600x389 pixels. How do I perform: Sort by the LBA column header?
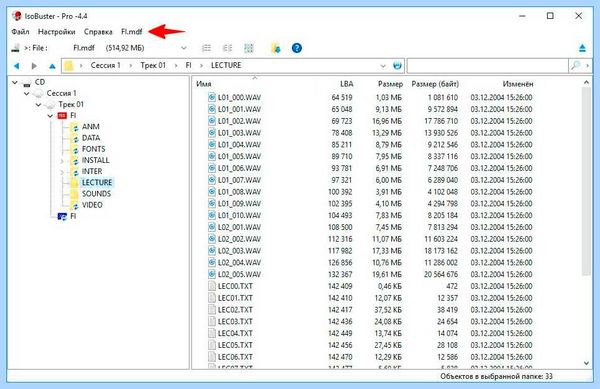(x=346, y=84)
